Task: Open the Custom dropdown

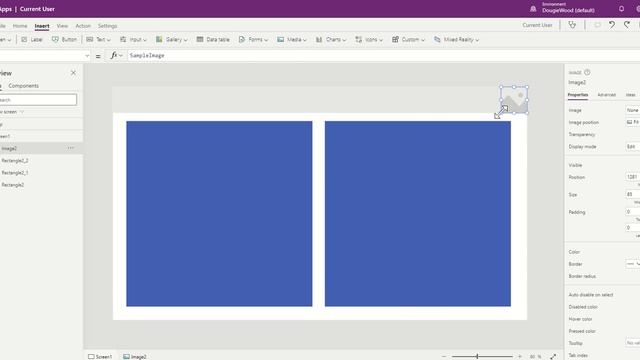Action: click(408, 40)
